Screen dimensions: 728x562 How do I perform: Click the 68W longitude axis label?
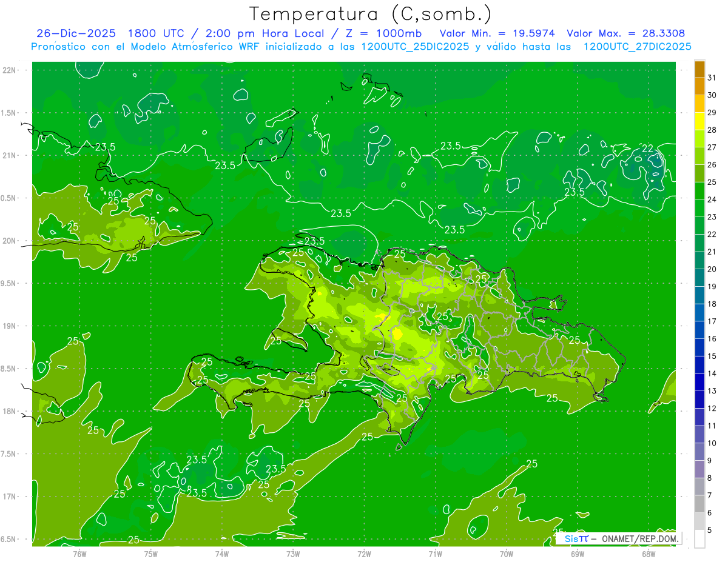tap(649, 554)
